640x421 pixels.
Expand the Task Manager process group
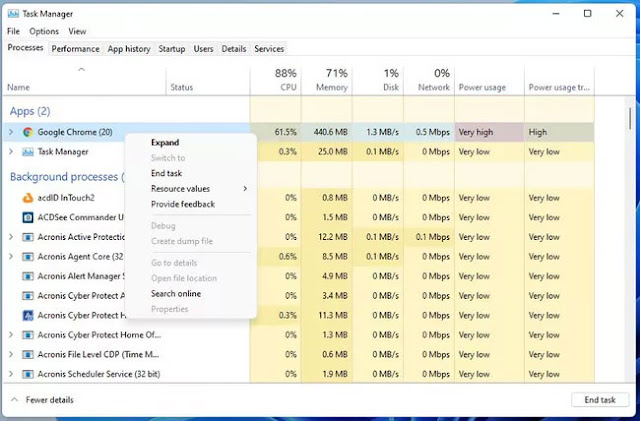11,151
